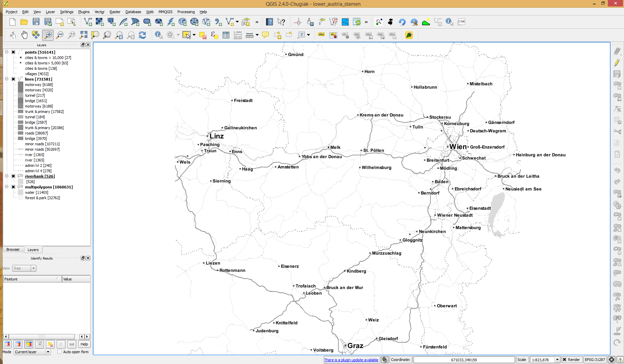This screenshot has width=624, height=364.
Task: Click the plugin update available link
Action: point(351,360)
